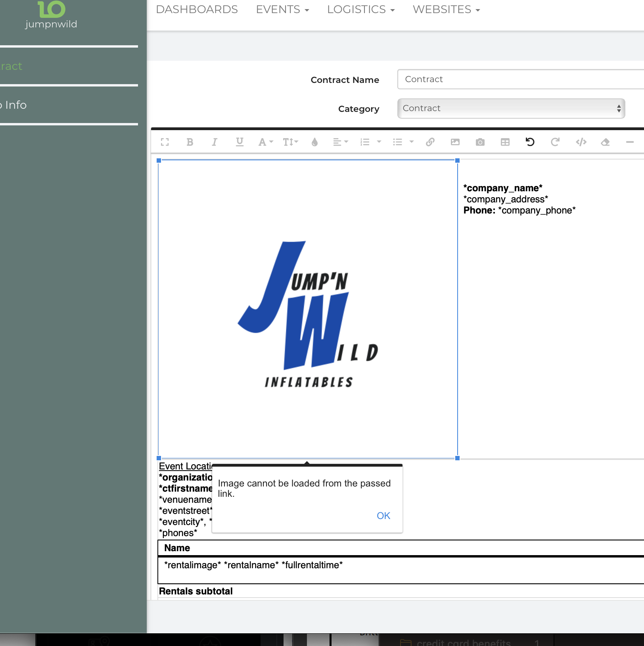Clear formatting with the eraser icon
644x646 pixels.
(605, 142)
